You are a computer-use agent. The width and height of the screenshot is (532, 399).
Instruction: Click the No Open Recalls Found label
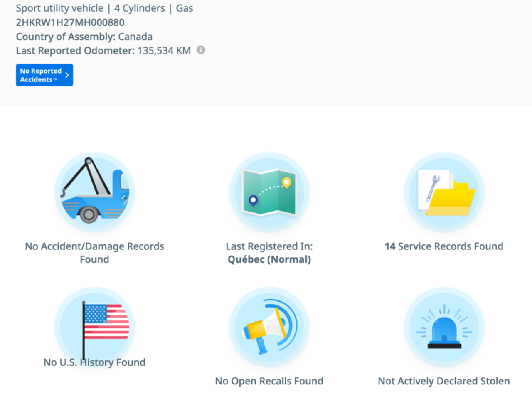(269, 381)
